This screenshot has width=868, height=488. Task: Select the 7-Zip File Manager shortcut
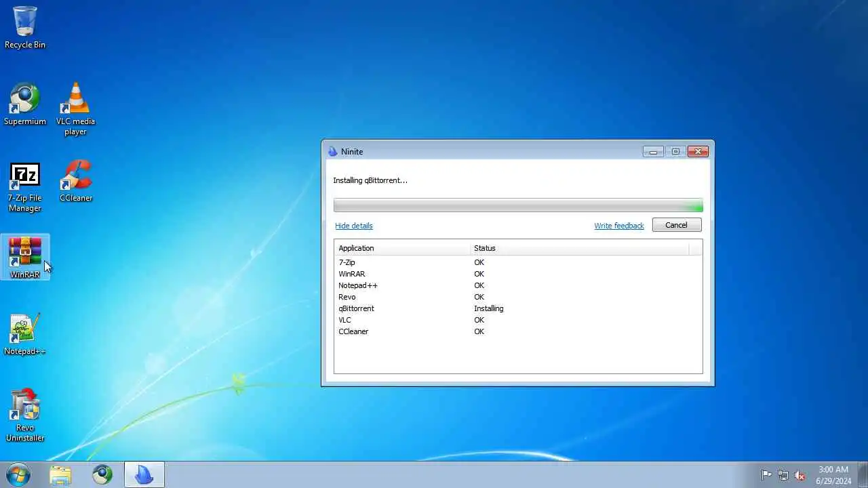click(25, 186)
